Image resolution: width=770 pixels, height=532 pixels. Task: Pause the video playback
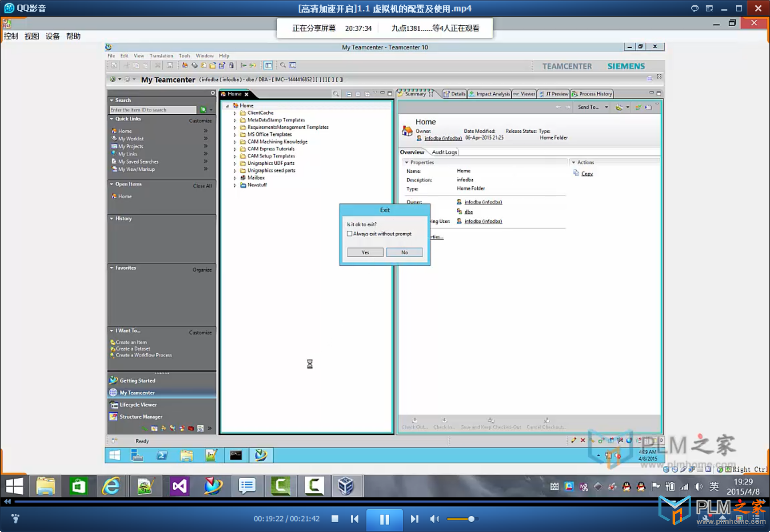point(384,519)
